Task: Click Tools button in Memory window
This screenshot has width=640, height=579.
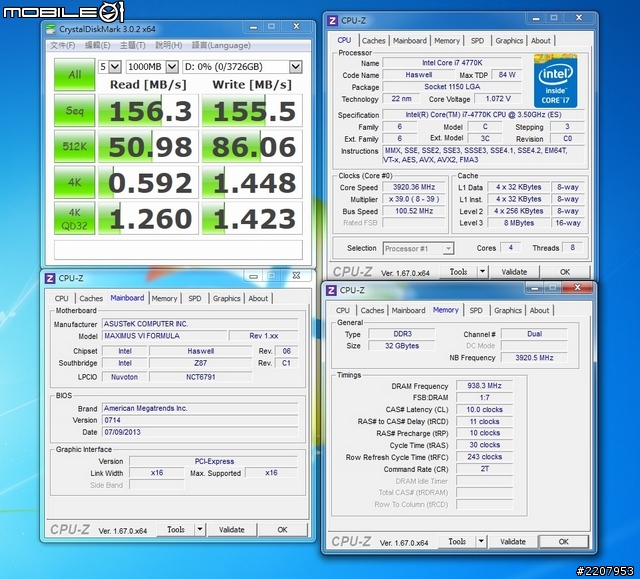Action: tap(457, 541)
